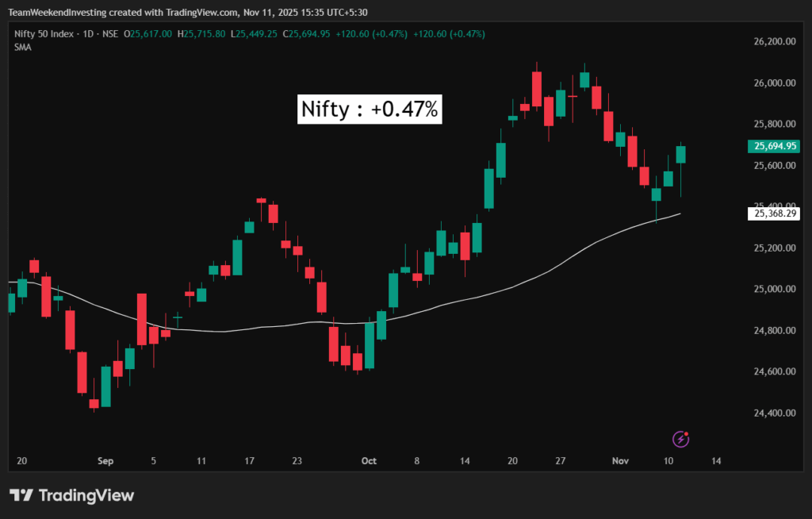This screenshot has width=812, height=519.
Task: Click the open value O25,617.00
Action: (x=151, y=33)
